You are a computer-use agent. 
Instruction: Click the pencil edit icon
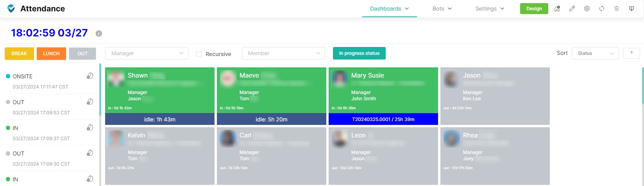[572, 9]
